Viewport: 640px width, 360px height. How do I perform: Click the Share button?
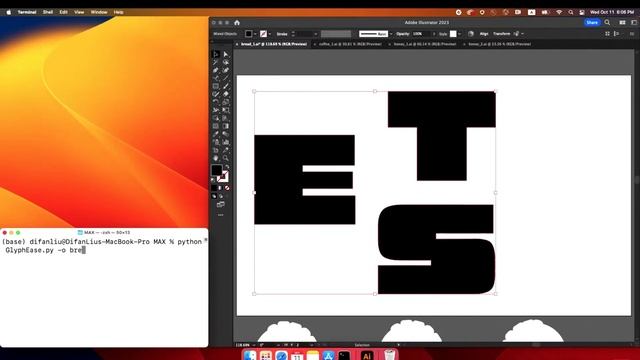pyautogui.click(x=592, y=22)
